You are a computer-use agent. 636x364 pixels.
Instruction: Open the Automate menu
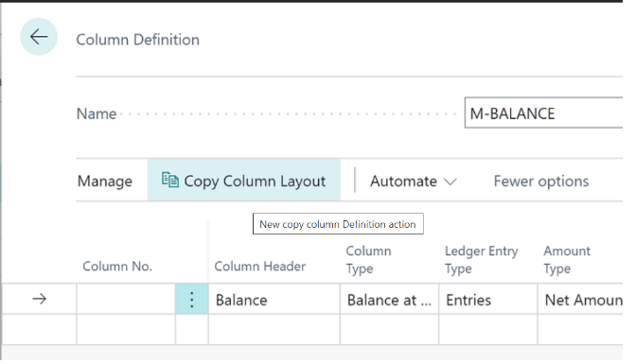pyautogui.click(x=414, y=182)
